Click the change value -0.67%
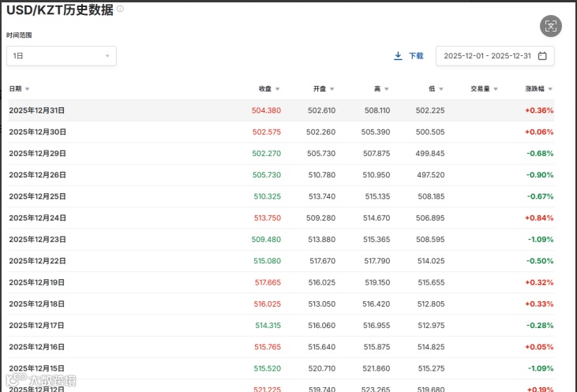This screenshot has height=392, width=577. [x=540, y=196]
